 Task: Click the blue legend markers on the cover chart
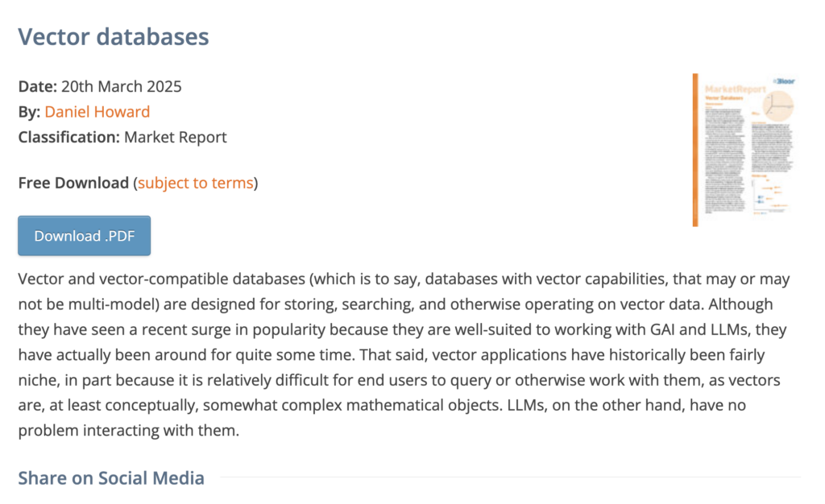760,198
